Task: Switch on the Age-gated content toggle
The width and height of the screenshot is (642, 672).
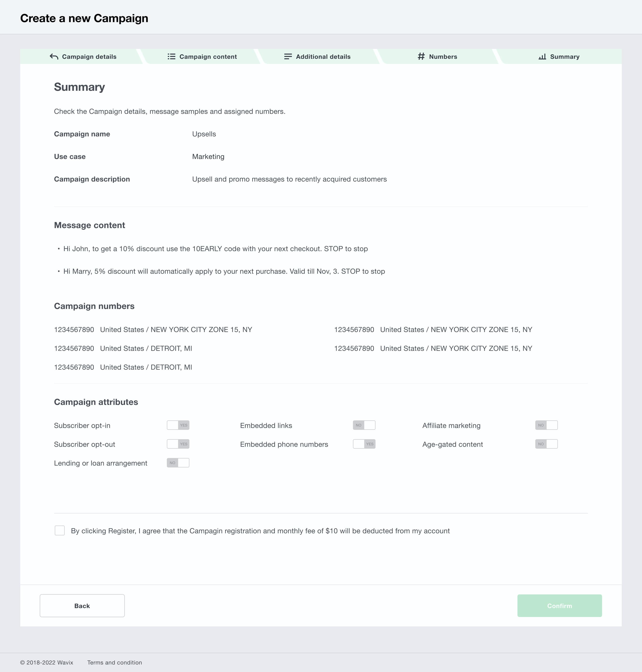Action: pyautogui.click(x=546, y=444)
